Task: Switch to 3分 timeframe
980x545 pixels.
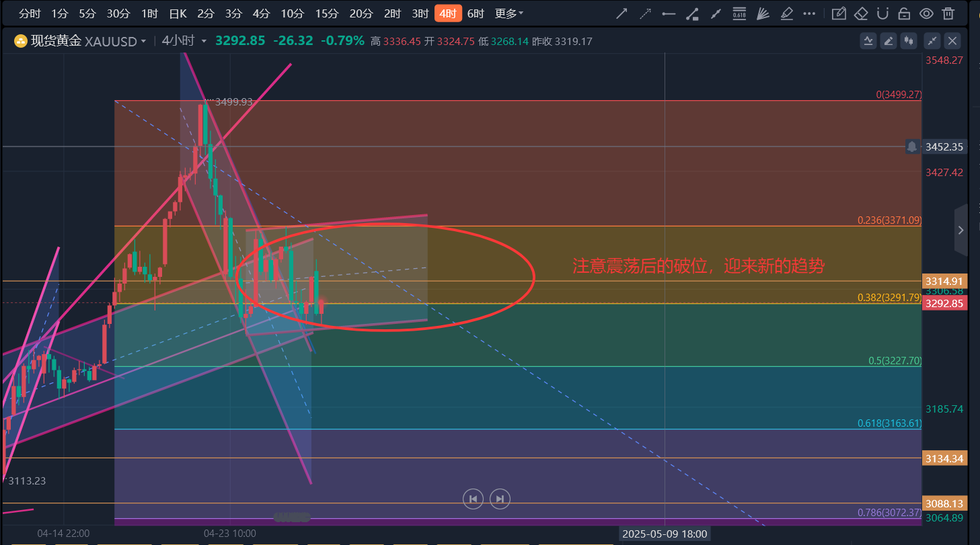Action: 233,13
